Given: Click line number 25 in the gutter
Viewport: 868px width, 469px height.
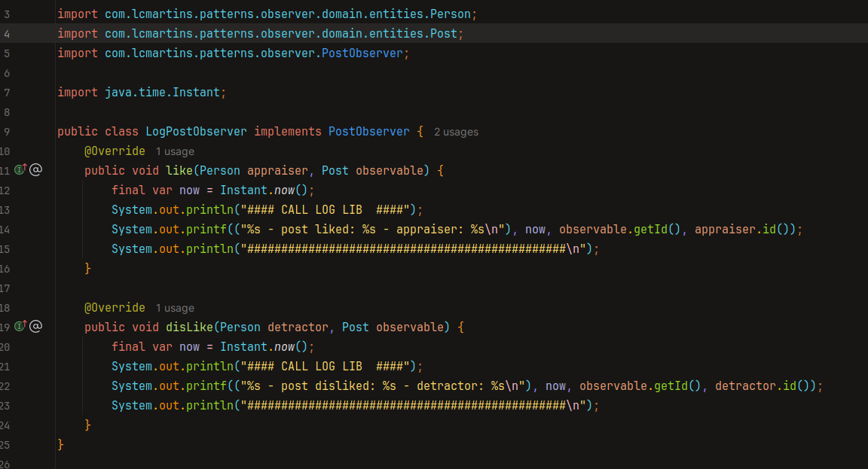Looking at the screenshot, I should coord(5,445).
